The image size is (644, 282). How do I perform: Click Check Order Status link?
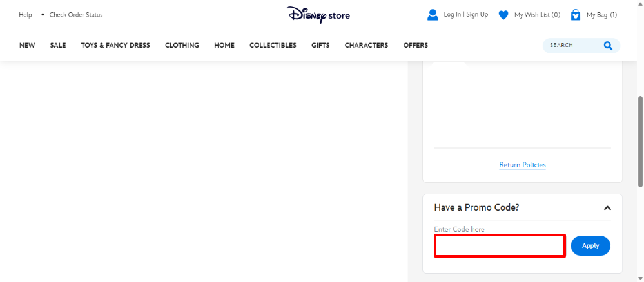(76, 15)
